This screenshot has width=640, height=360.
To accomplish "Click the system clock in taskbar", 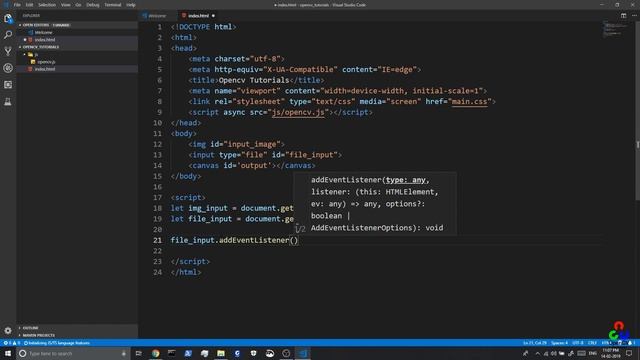I will (611, 353).
